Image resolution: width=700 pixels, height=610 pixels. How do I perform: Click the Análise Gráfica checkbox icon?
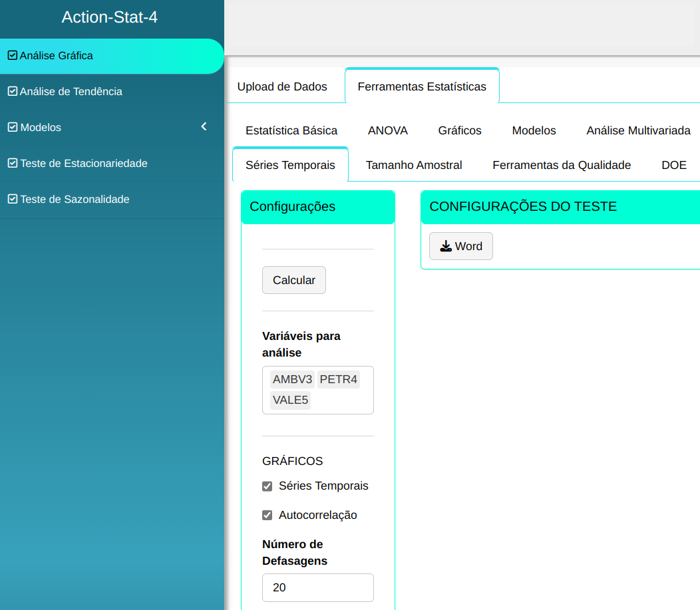pos(12,56)
